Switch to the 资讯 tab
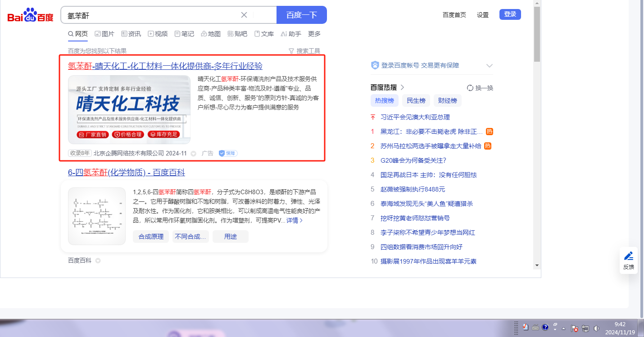Image resolution: width=644 pixels, height=337 pixels. tap(131, 34)
